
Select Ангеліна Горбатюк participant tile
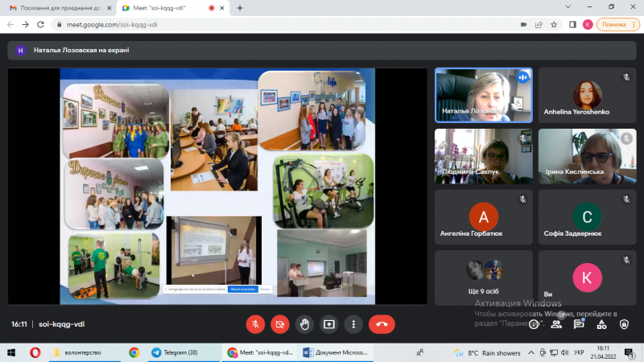[x=484, y=217]
